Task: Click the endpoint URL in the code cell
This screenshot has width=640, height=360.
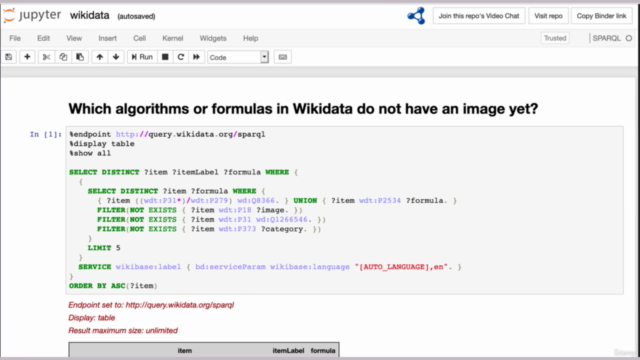Action: coord(191,134)
